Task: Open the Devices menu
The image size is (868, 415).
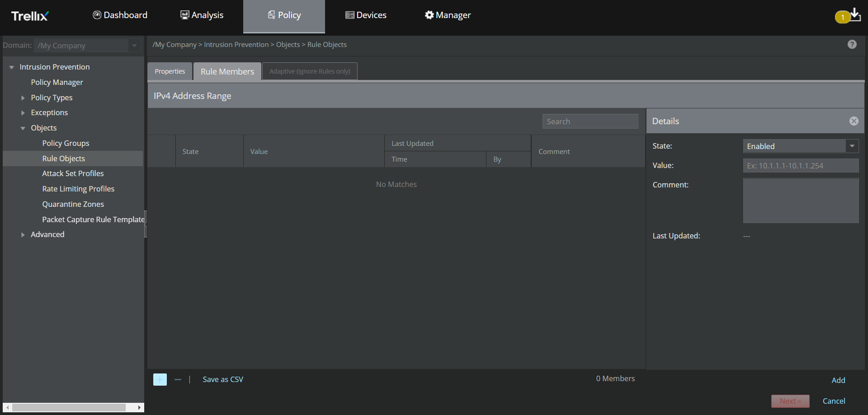Action: (366, 15)
